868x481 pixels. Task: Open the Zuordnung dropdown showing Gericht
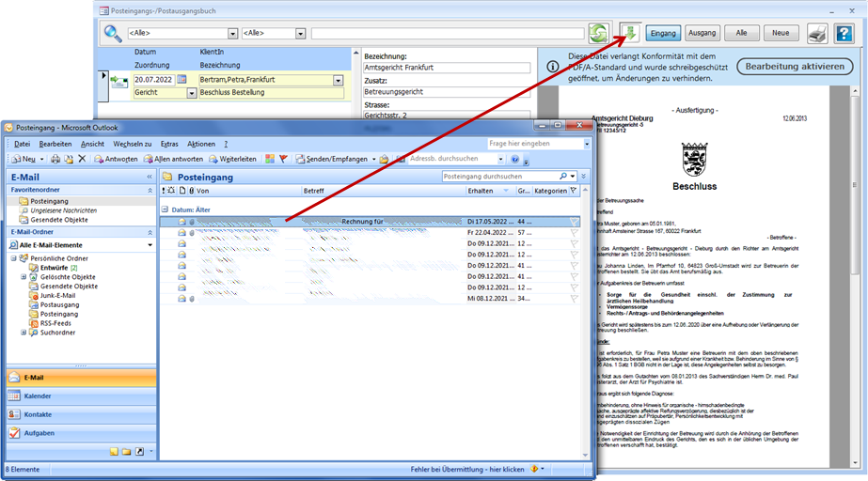[x=192, y=93]
